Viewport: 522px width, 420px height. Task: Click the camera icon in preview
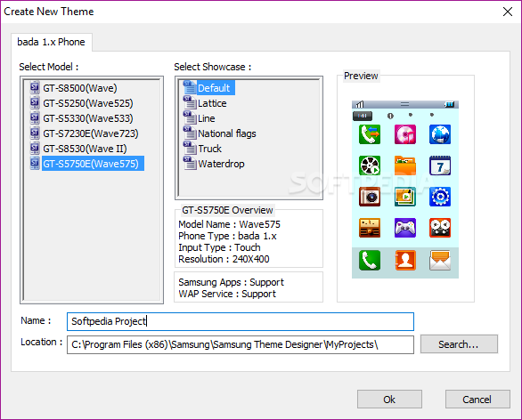370,197
